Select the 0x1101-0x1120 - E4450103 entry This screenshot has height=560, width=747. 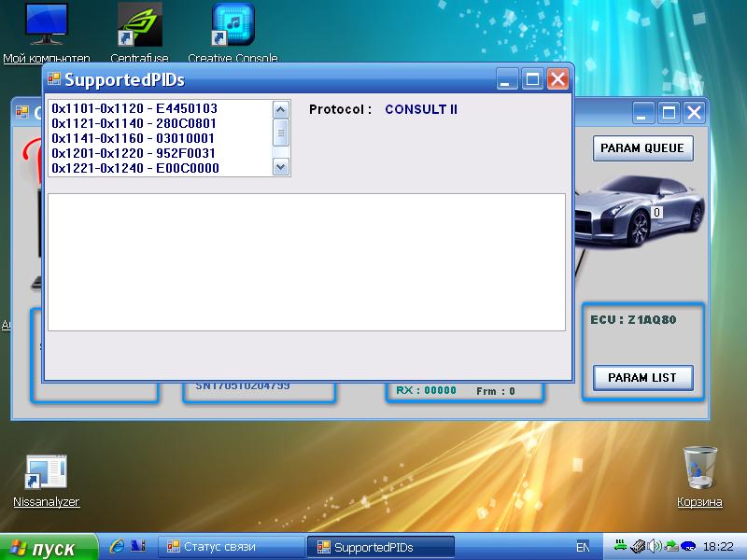(134, 108)
